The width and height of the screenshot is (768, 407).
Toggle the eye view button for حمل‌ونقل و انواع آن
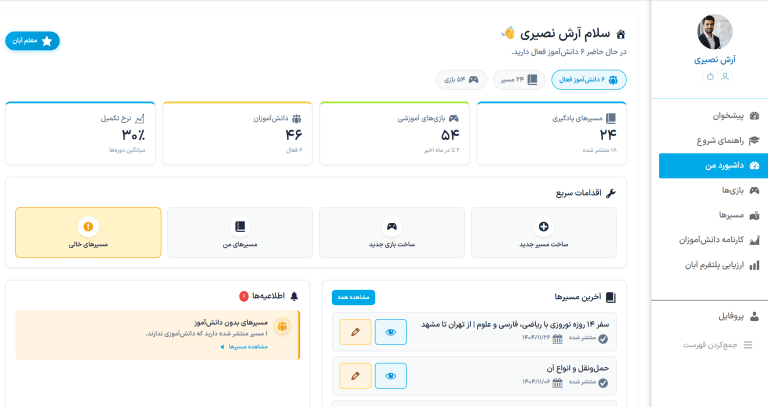tap(391, 375)
